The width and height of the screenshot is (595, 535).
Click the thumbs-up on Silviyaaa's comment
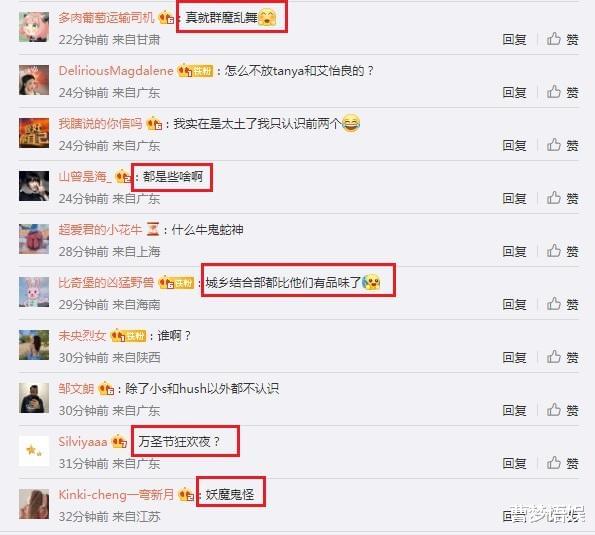click(562, 463)
